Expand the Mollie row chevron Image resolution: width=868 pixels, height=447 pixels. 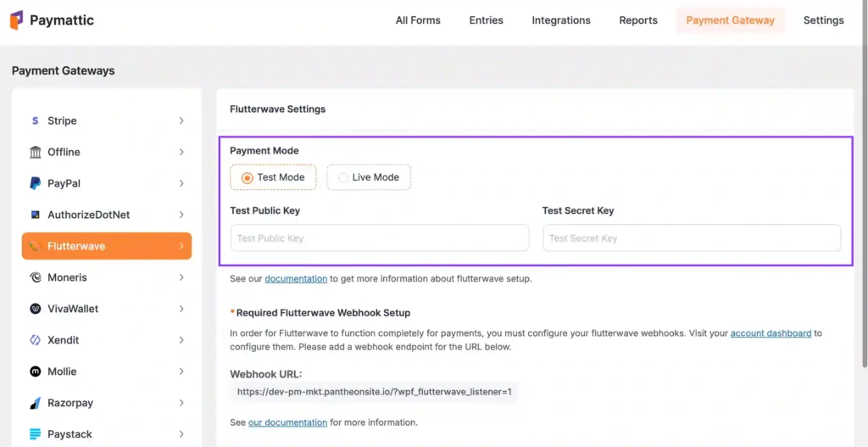point(181,372)
